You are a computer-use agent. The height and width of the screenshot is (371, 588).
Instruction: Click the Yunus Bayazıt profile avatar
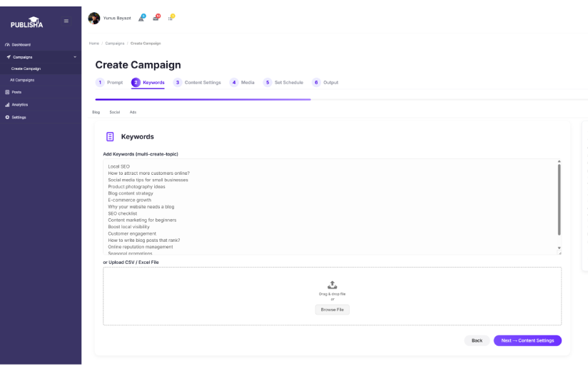(94, 19)
